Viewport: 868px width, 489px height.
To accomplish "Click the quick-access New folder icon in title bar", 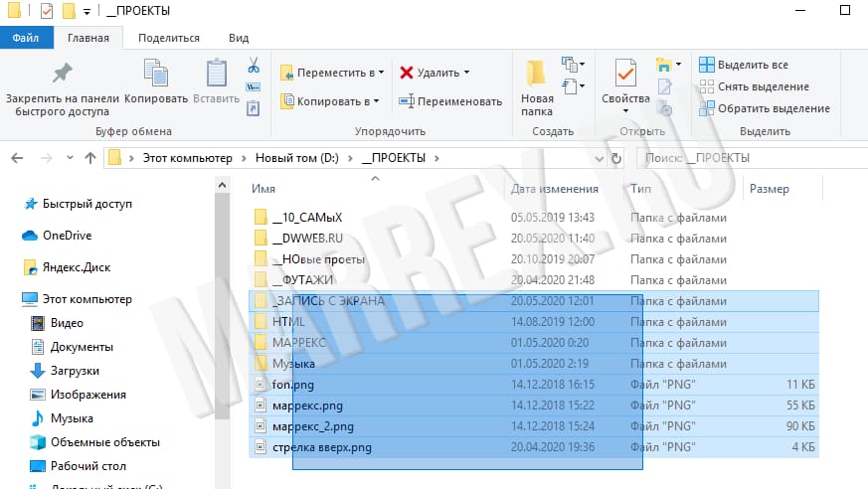I will point(69,11).
